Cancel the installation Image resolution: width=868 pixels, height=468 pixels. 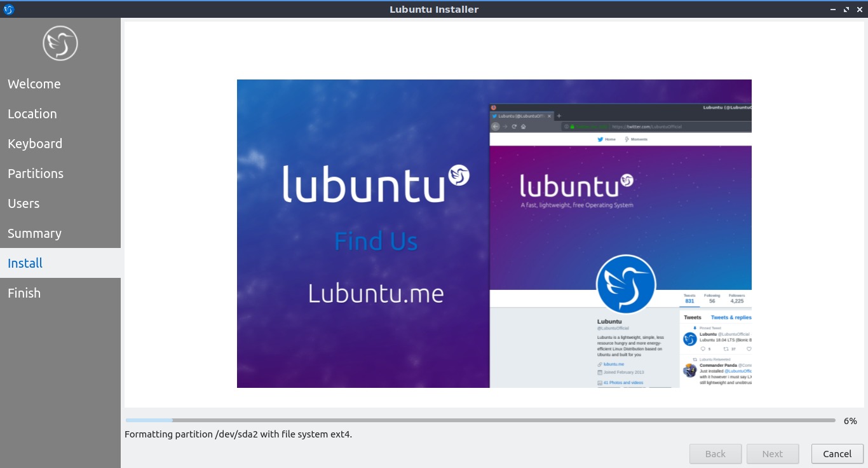point(837,454)
